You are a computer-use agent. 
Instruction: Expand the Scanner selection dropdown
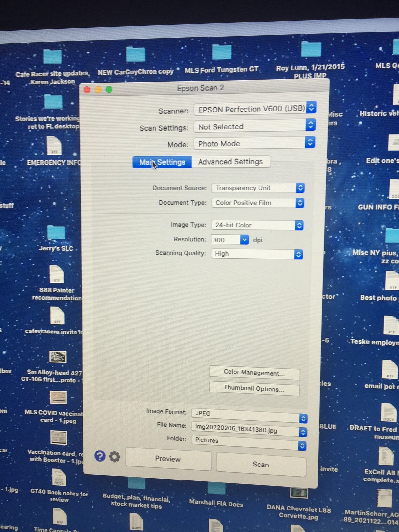click(x=311, y=107)
